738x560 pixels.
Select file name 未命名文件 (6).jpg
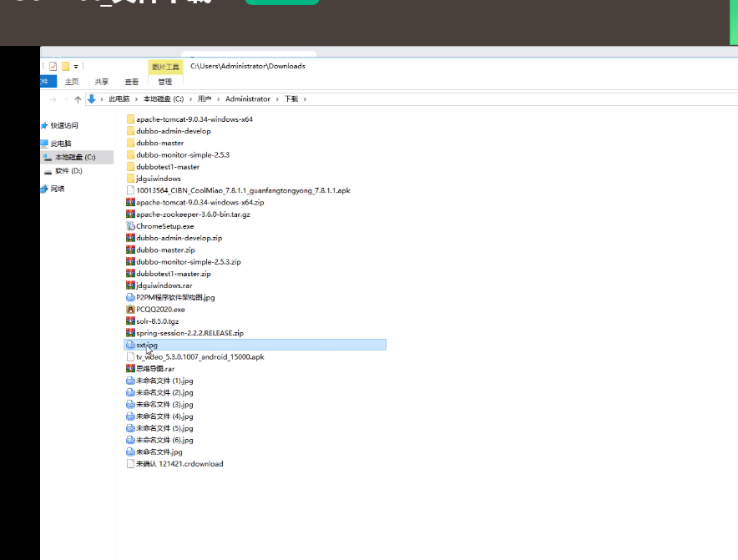click(164, 440)
